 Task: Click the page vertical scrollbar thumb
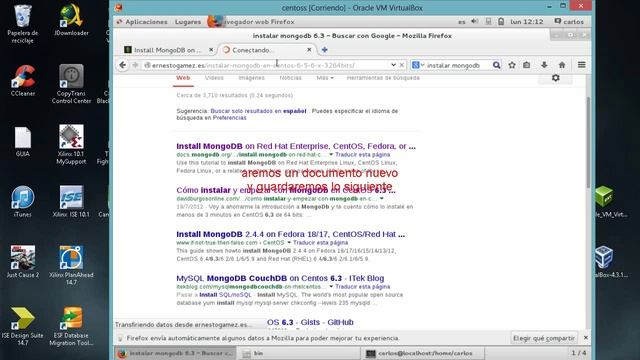click(x=588, y=143)
